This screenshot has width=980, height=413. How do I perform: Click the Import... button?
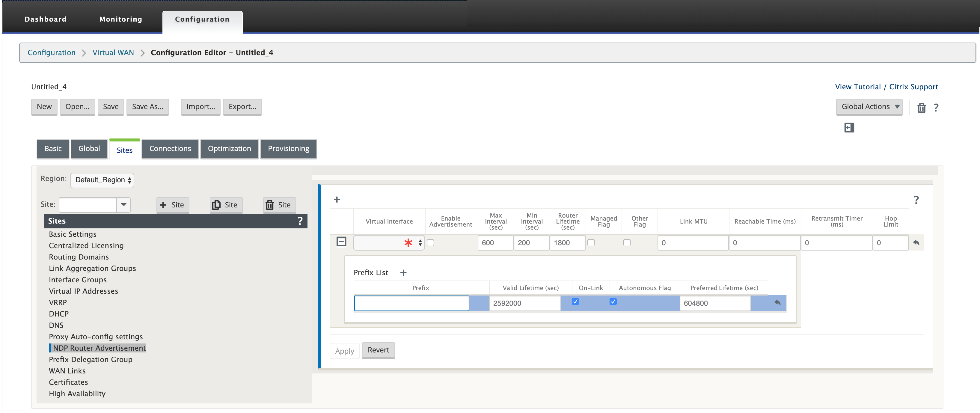(200, 107)
